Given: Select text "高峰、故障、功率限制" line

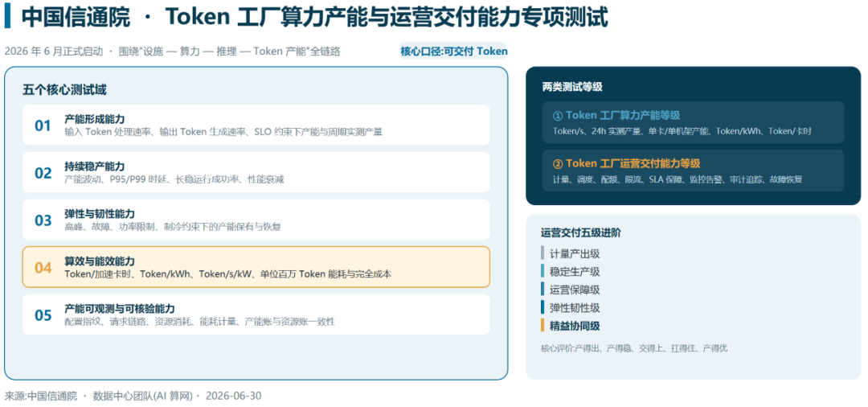Looking at the screenshot, I should click(x=172, y=227).
